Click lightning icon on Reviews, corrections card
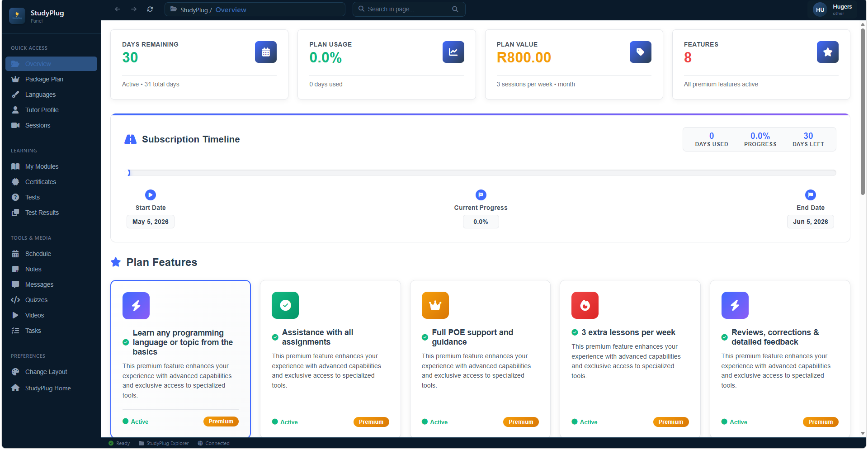The height and width of the screenshot is (450, 868). point(735,305)
